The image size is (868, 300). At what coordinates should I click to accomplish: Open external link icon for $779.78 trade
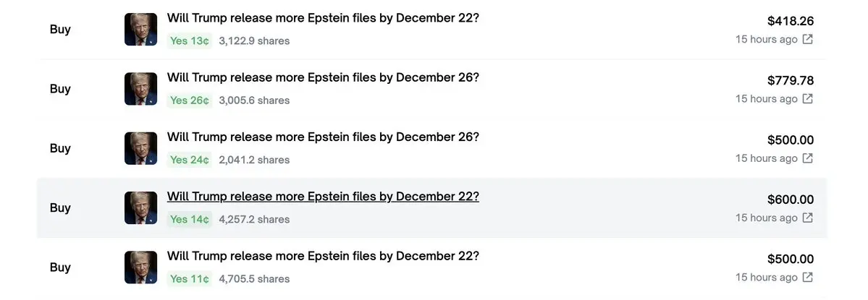(808, 99)
